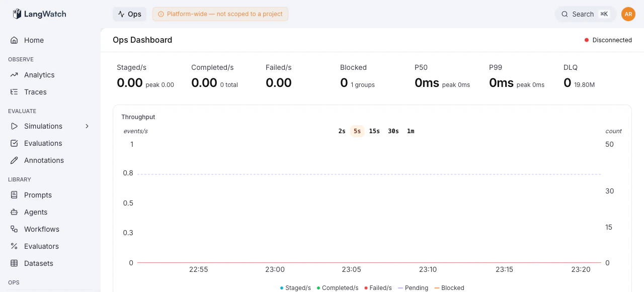Click the DLQ 19.80M value
The height and width of the screenshot is (292, 644).
pos(585,85)
